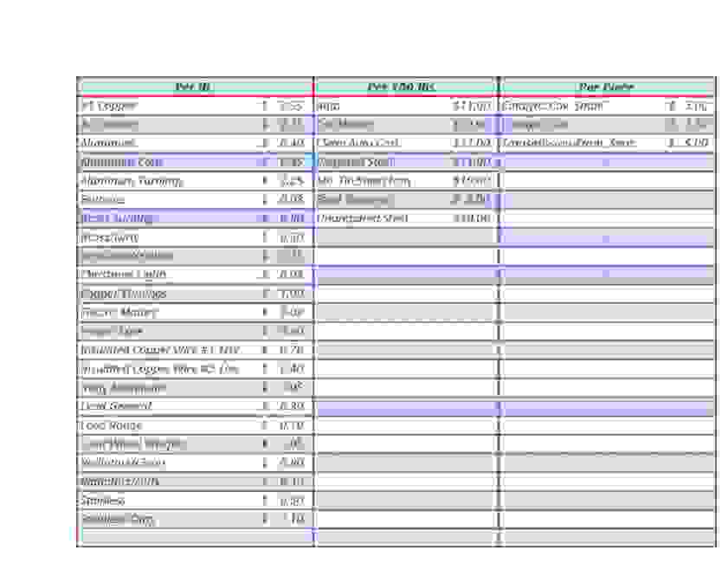Click the Magnet Steel row label
The image size is (728, 563).
[356, 162]
